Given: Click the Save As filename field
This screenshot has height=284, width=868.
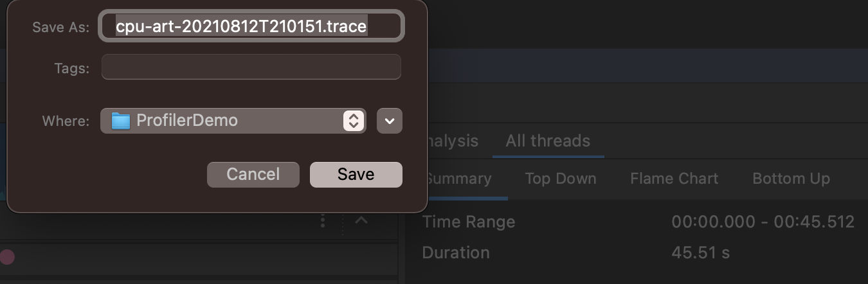Looking at the screenshot, I should coord(251,26).
